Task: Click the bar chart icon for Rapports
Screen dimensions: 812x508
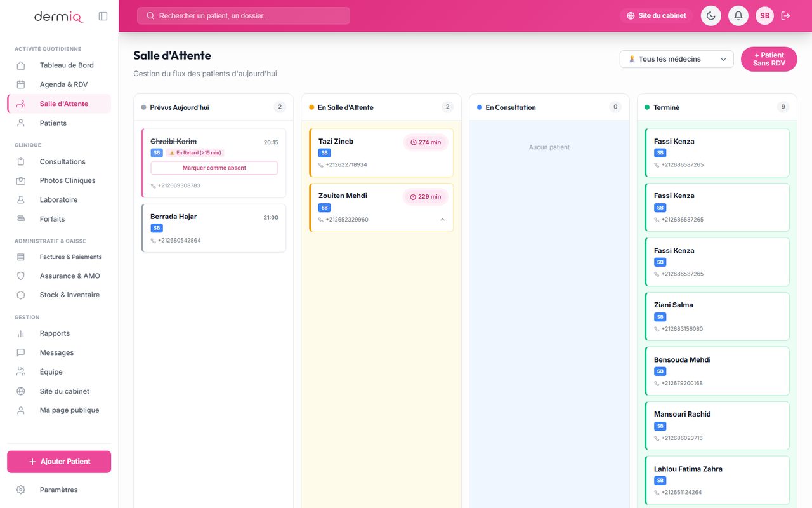Action: [21, 333]
